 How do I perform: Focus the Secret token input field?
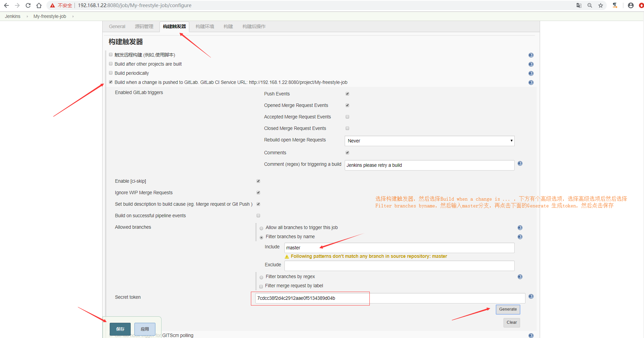pos(390,298)
